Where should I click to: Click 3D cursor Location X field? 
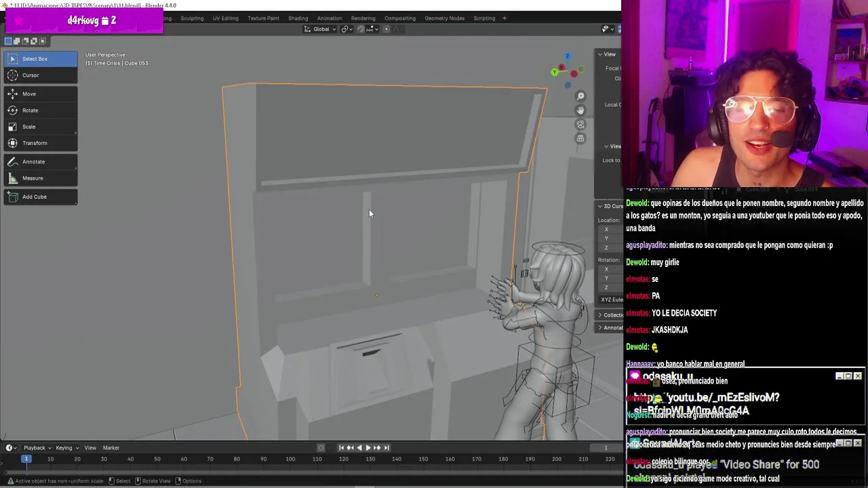[610, 230]
